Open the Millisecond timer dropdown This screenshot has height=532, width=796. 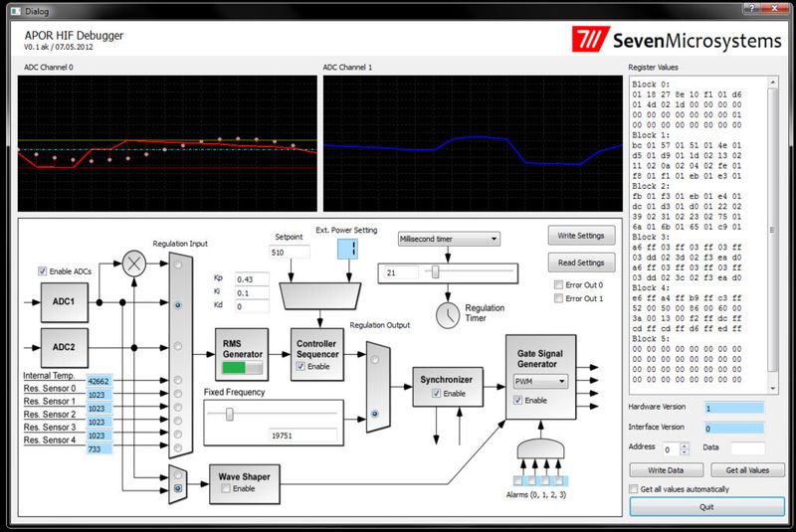pyautogui.click(x=449, y=239)
